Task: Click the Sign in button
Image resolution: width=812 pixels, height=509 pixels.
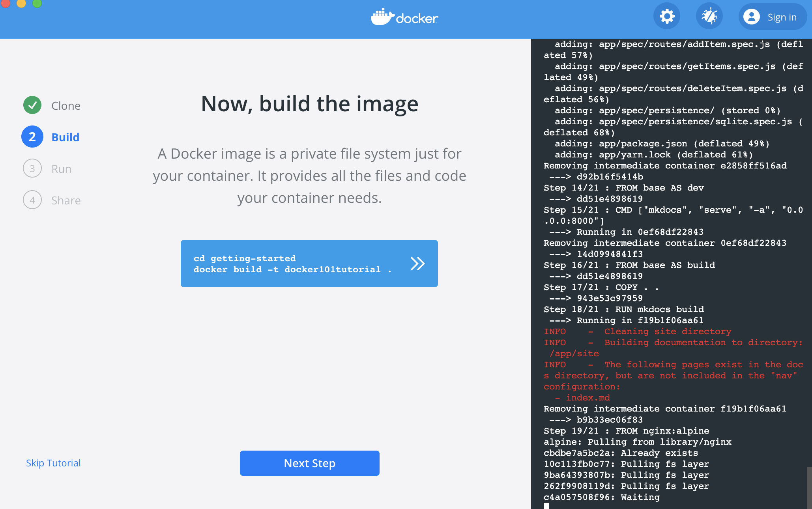Action: point(782,17)
